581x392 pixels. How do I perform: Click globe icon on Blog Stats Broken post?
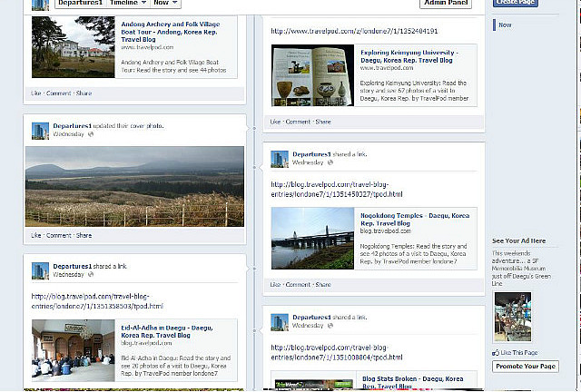point(330,326)
